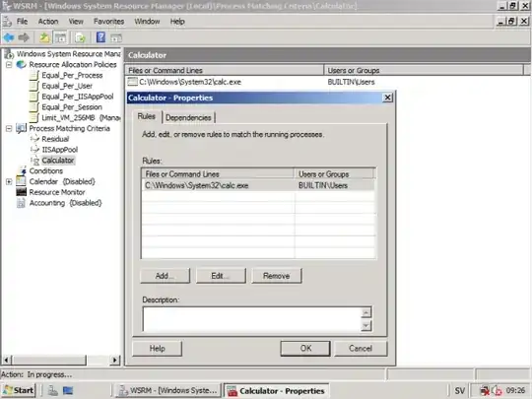Viewport: 532px width, 399px height.
Task: Click the Up one level folder icon
Action: pos(44,37)
